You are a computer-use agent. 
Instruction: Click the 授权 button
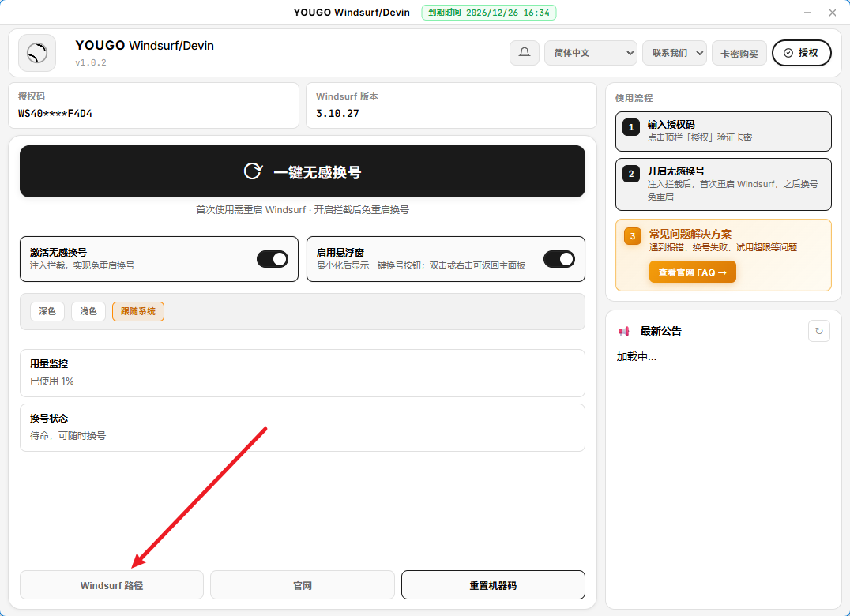[801, 53]
